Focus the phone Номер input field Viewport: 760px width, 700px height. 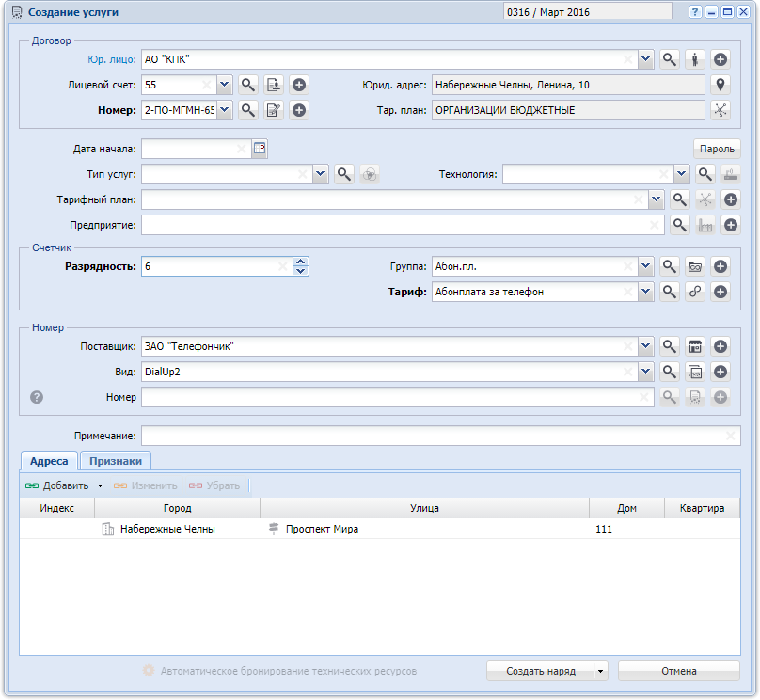398,397
